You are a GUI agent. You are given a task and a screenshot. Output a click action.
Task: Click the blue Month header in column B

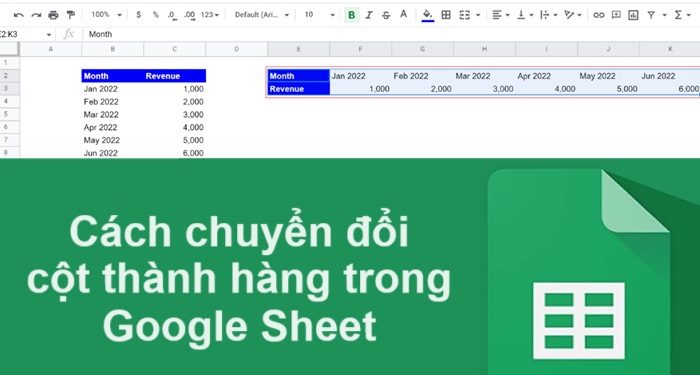coord(113,76)
